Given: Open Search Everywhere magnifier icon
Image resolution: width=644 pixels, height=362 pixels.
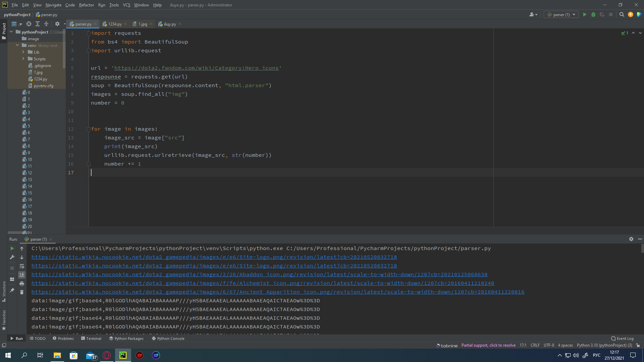Looking at the screenshot, I should [622, 15].
